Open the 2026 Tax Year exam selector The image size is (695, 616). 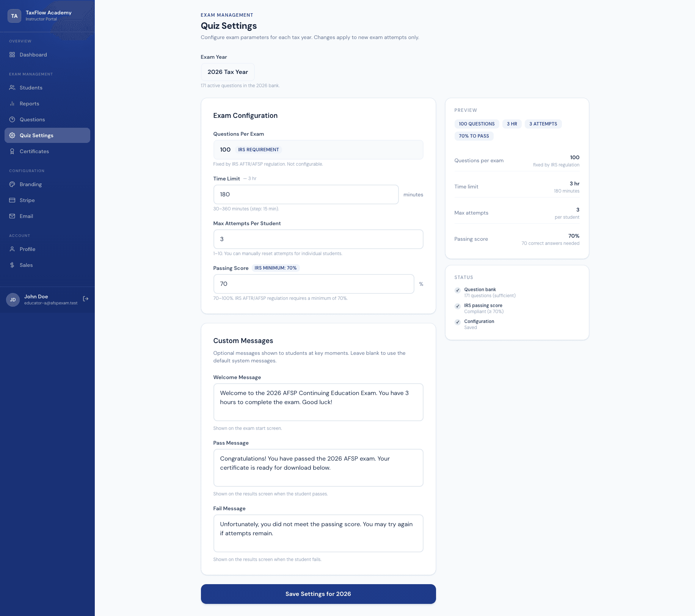[x=227, y=72]
